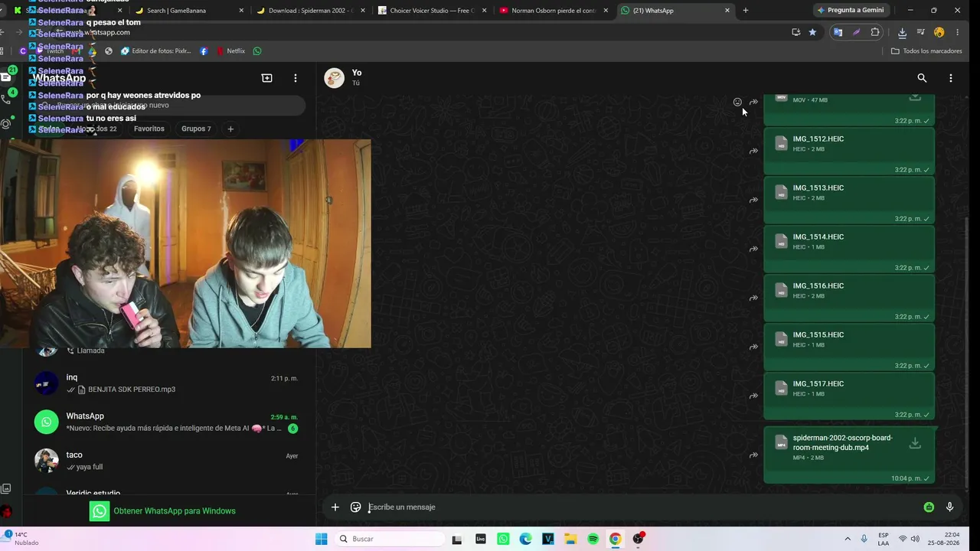This screenshot has height=551, width=980.
Task: Open Microsoft Edge from the taskbar
Action: tap(525, 539)
